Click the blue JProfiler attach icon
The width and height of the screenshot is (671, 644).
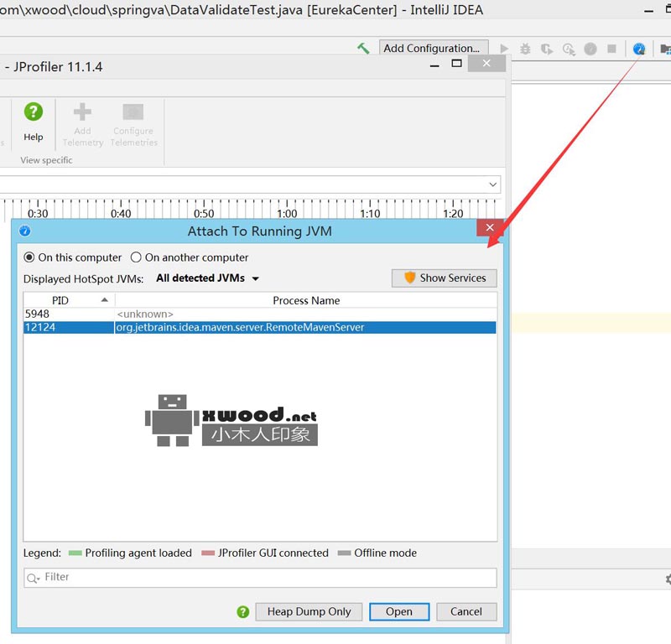[x=639, y=49]
